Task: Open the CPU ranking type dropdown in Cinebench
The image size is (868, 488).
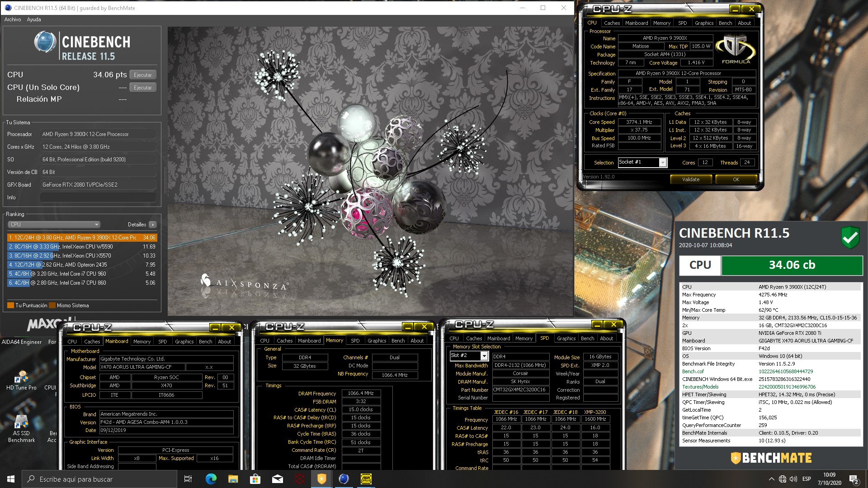Action: 54,225
